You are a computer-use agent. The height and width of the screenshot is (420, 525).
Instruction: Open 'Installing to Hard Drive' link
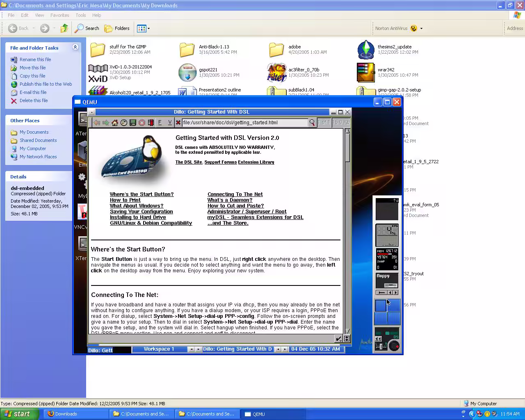point(138,217)
